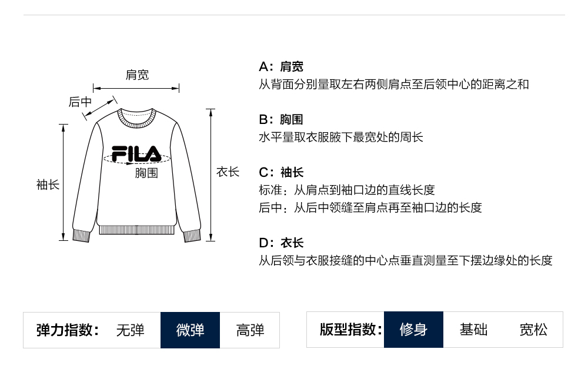Select the 无弹 elasticity option

130,330
